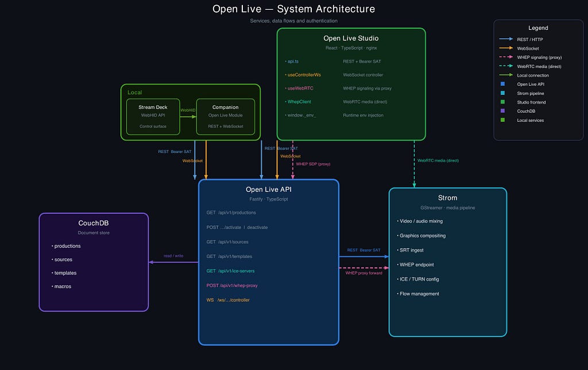The height and width of the screenshot is (370, 588).
Task: Click Graphics compositing in Strom
Action: pos(421,236)
